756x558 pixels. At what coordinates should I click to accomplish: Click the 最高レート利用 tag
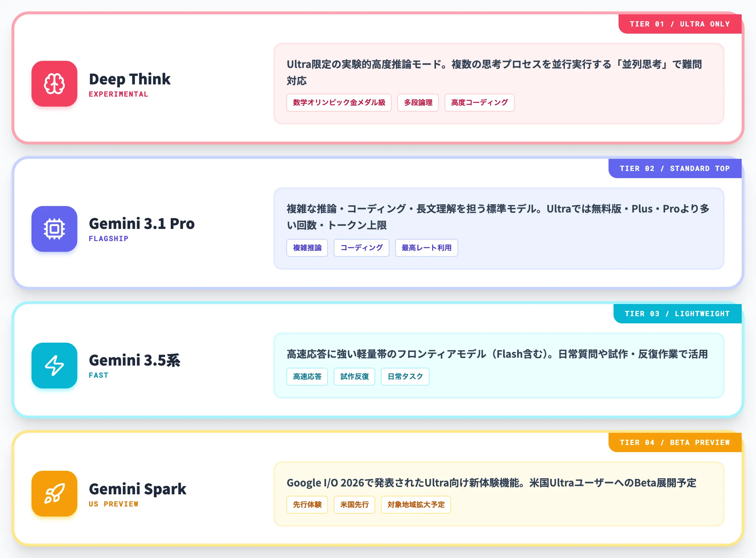[x=426, y=248]
